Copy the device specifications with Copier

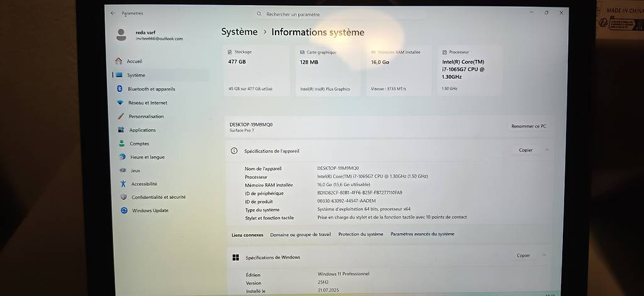[526, 150]
